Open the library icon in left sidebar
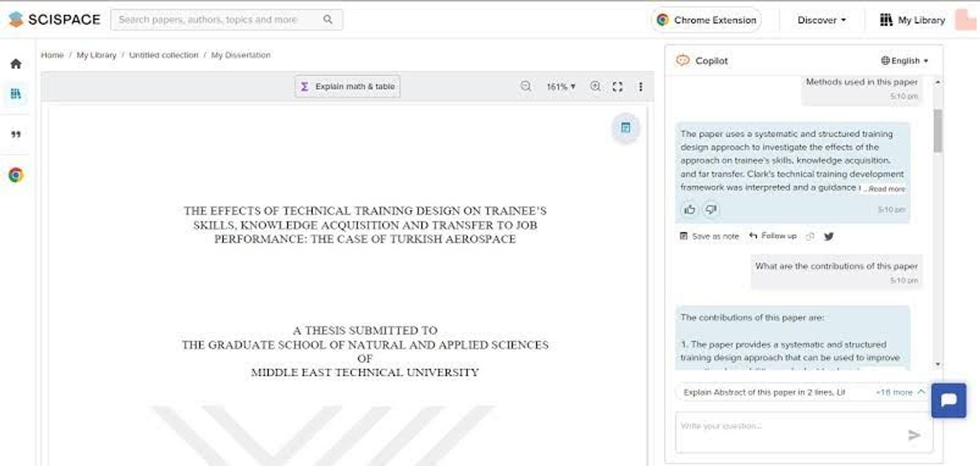 (16, 94)
